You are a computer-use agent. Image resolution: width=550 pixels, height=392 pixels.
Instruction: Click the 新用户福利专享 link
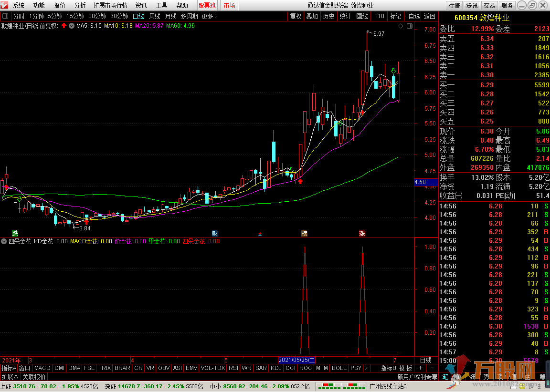417,377
